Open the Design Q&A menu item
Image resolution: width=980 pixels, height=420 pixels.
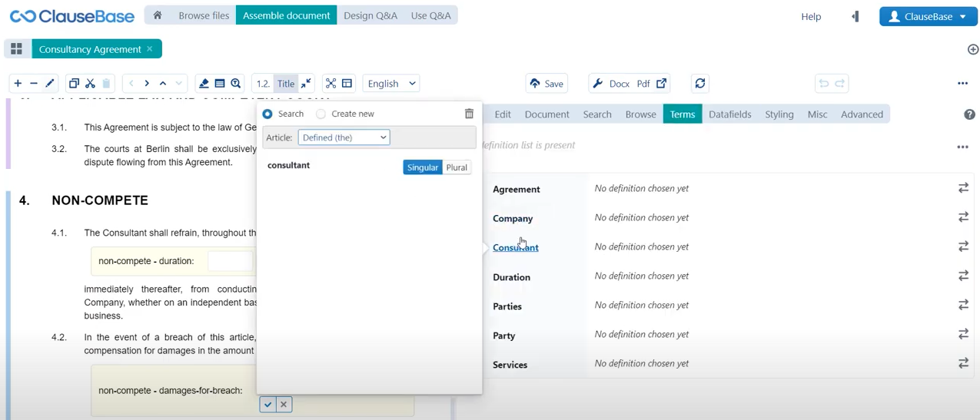click(x=370, y=15)
